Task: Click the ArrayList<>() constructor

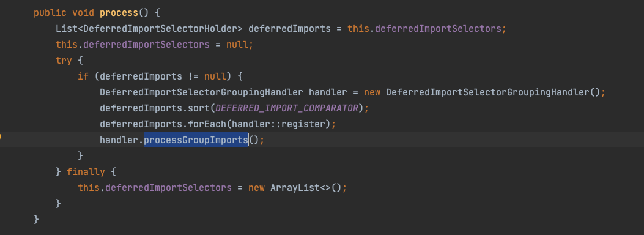Action: point(306,188)
